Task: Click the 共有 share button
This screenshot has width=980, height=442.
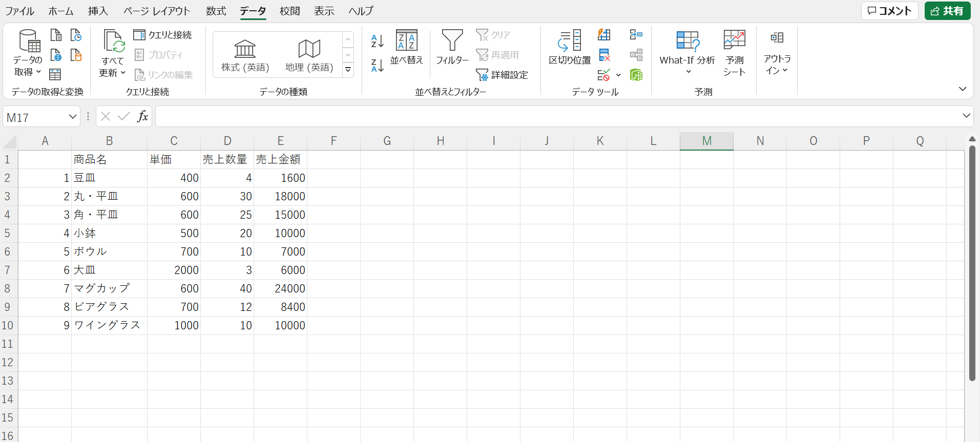Action: tap(947, 11)
